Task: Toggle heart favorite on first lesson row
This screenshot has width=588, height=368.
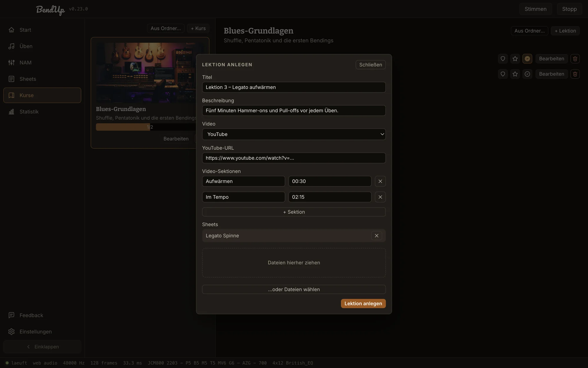Action: click(x=503, y=59)
